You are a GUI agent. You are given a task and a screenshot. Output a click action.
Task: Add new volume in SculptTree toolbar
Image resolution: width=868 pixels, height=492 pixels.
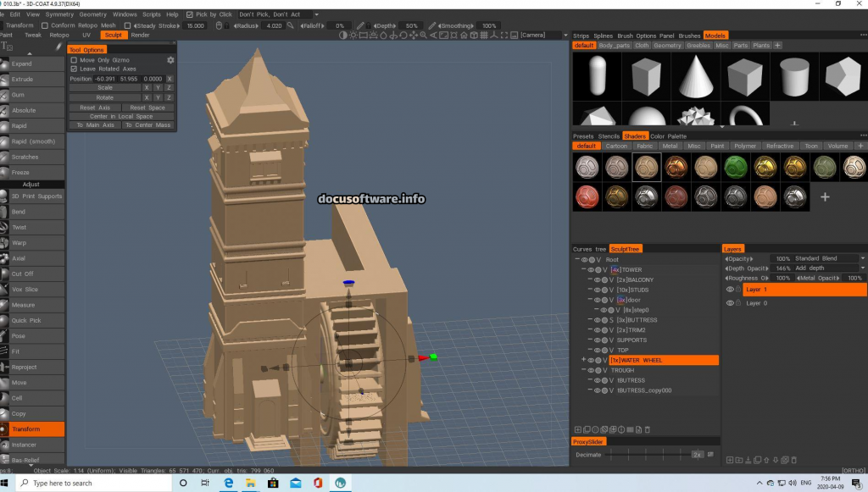[x=578, y=429]
